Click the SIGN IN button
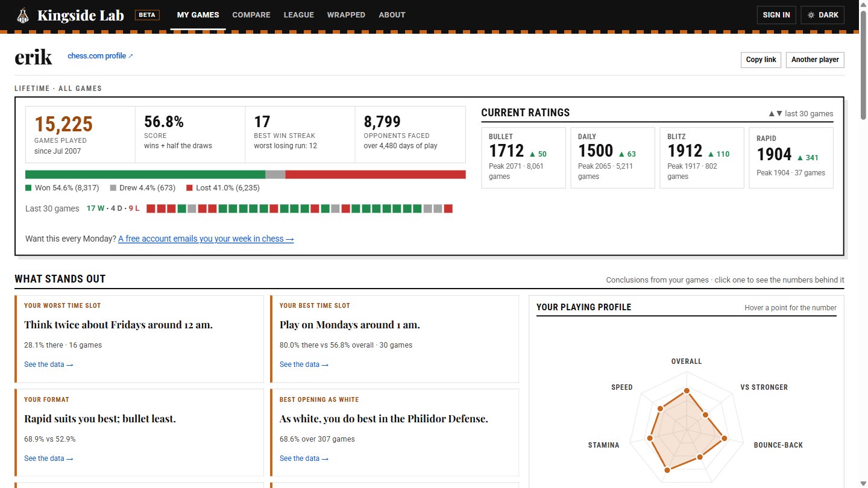Viewport: 868px width, 488px height. pos(776,15)
